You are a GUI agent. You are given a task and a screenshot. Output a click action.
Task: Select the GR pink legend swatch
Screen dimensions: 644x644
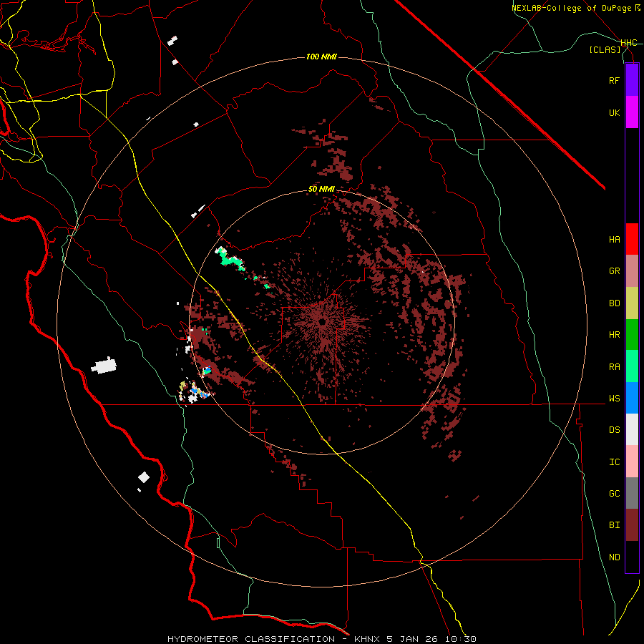[x=632, y=270]
